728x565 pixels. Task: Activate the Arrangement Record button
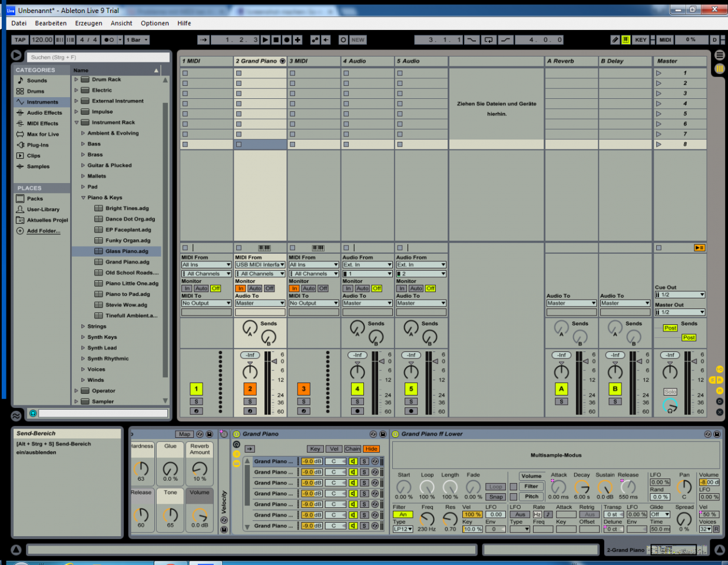pyautogui.click(x=287, y=40)
